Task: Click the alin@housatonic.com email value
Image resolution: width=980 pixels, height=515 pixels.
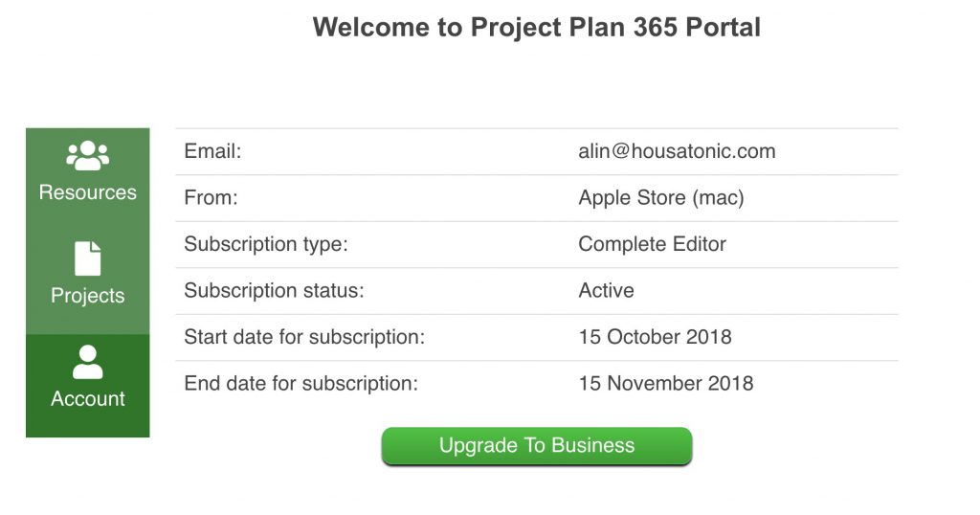Action: (x=677, y=151)
